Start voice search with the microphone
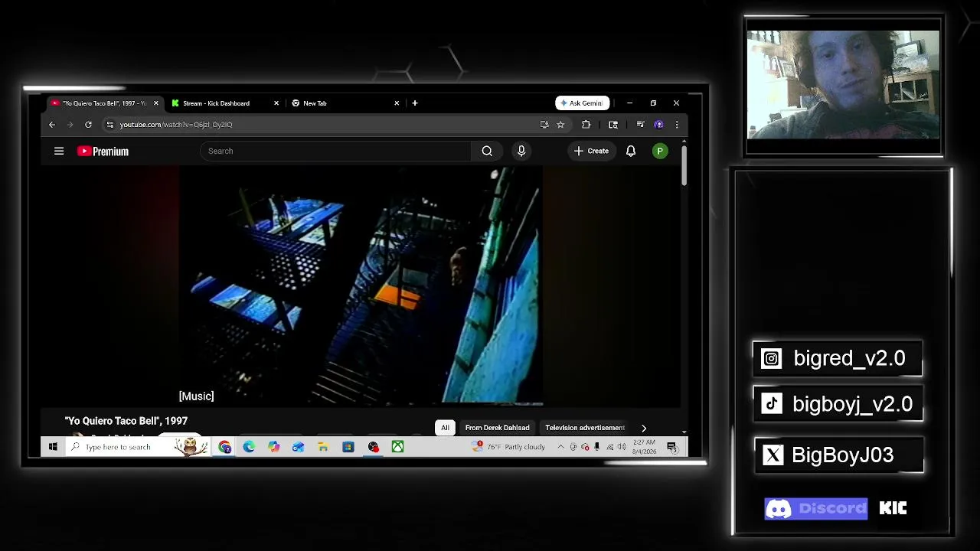The width and height of the screenshot is (980, 551). pyautogui.click(x=521, y=151)
